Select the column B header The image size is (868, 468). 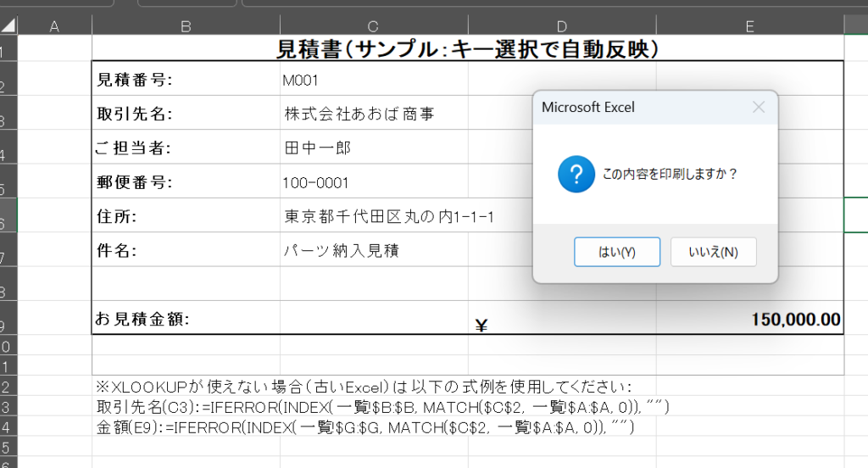coord(186,26)
